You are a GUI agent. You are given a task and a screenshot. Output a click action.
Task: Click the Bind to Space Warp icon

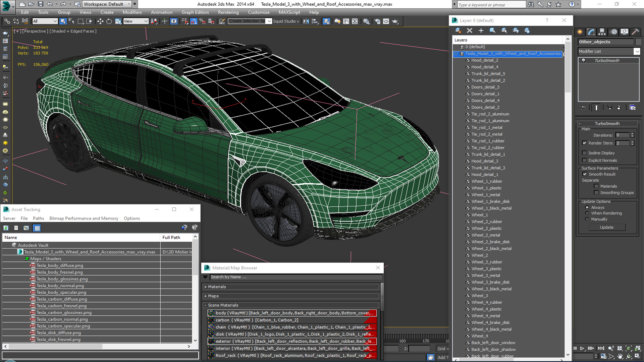25,21
